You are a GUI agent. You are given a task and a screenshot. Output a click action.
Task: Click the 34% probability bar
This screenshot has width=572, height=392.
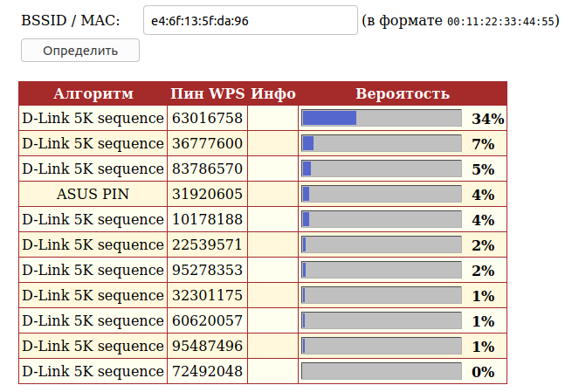[x=381, y=118]
